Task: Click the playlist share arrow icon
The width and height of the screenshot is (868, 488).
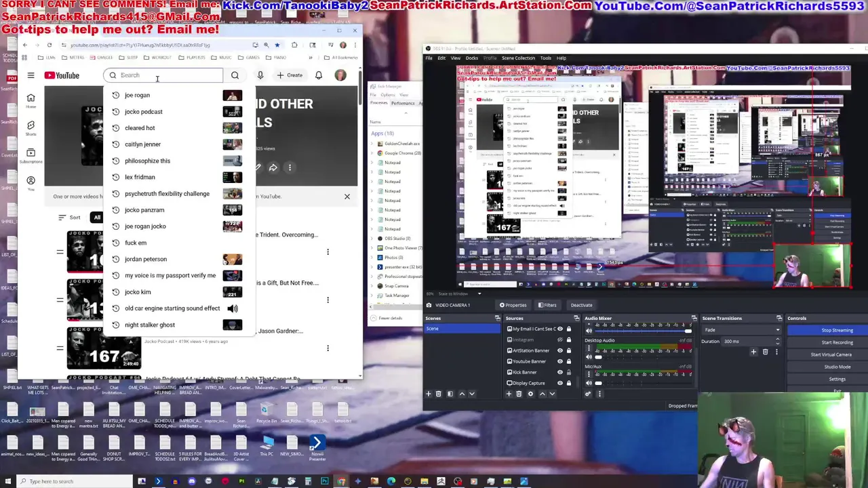Action: click(x=273, y=167)
